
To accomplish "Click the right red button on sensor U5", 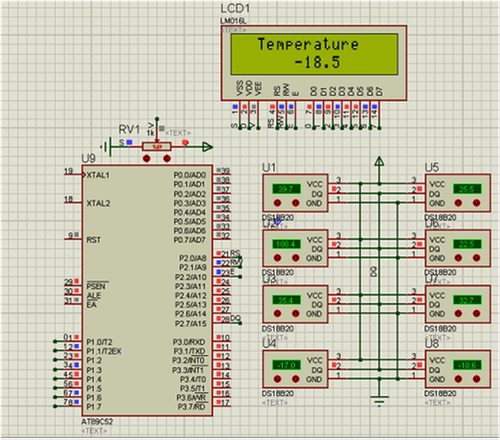I will pos(476,203).
